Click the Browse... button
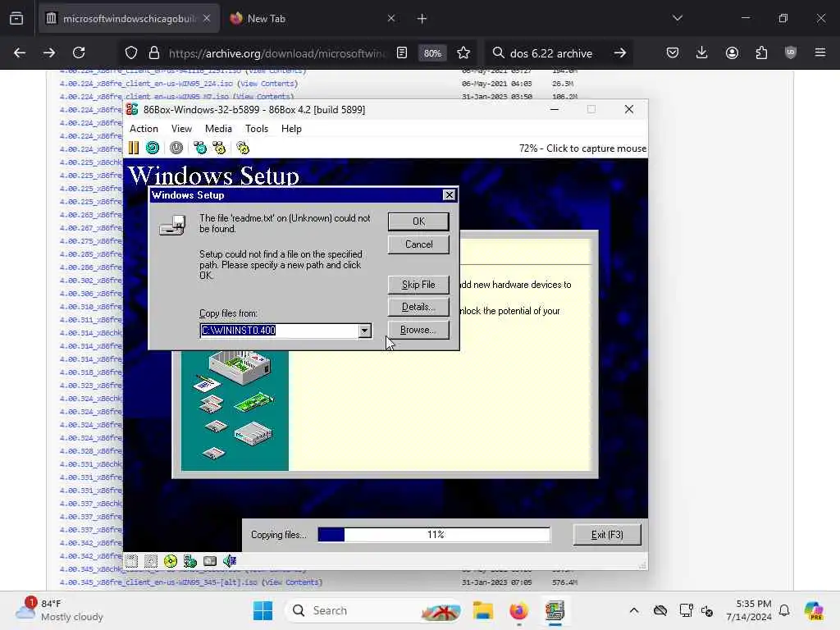The width and height of the screenshot is (840, 630). (418, 330)
